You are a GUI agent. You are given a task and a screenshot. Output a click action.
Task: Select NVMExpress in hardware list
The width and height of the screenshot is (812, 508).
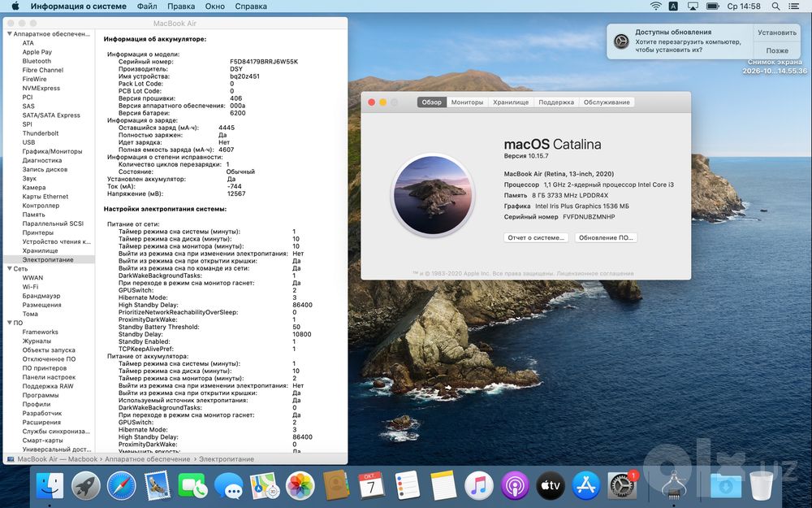[x=41, y=88]
